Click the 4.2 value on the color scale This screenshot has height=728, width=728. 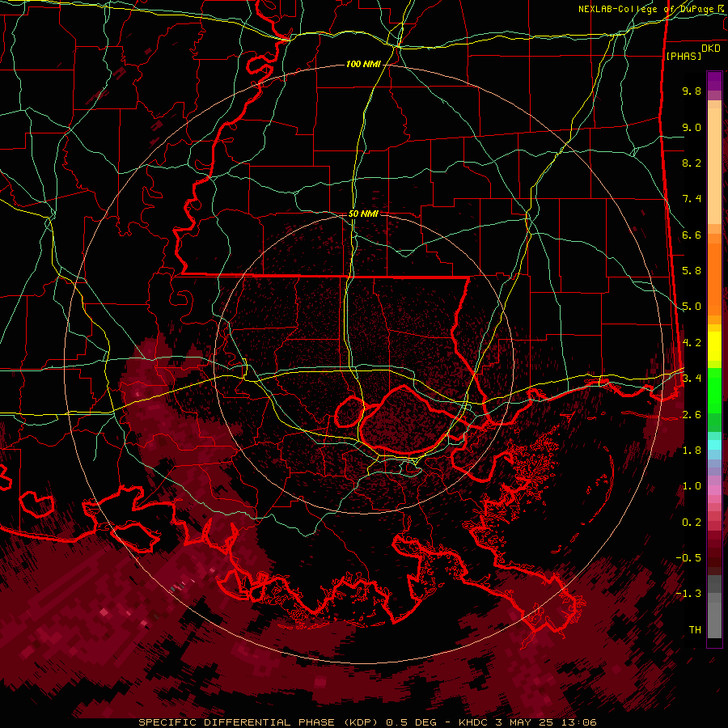coord(692,343)
